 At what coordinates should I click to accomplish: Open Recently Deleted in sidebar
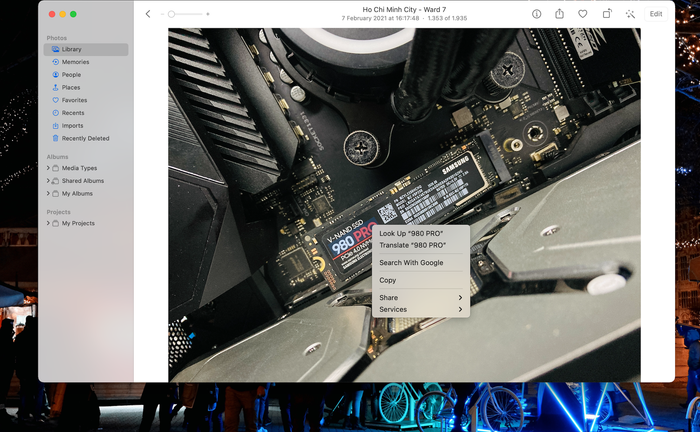point(85,139)
